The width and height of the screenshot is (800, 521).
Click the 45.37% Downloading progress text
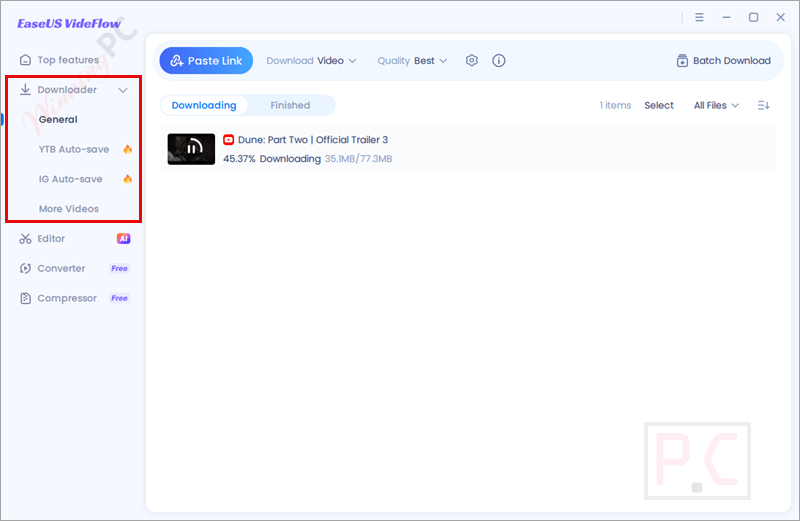[x=272, y=159]
